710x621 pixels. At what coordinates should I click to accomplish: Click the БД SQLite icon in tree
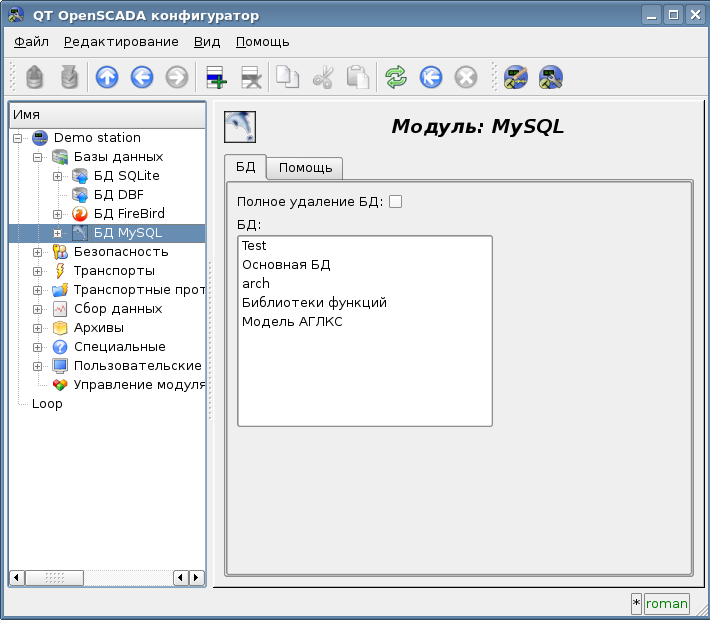80,176
